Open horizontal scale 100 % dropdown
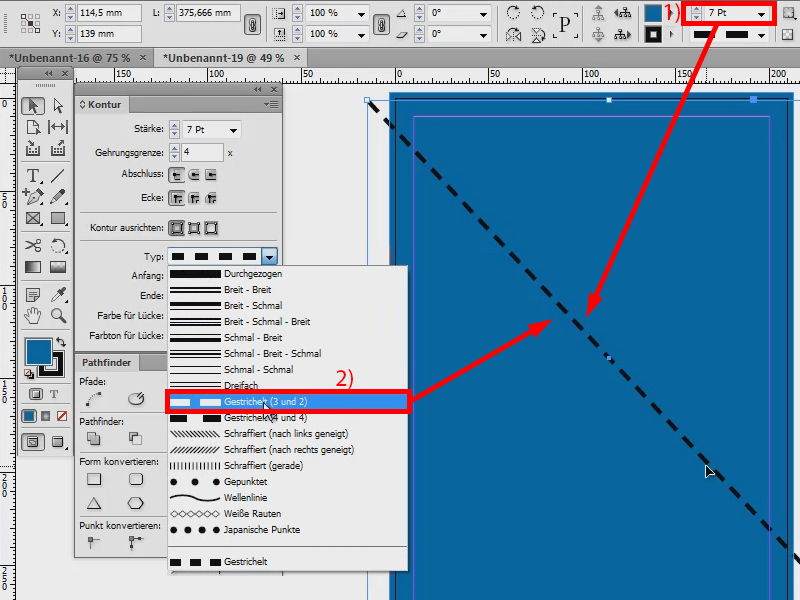Image resolution: width=800 pixels, height=600 pixels. (x=361, y=13)
